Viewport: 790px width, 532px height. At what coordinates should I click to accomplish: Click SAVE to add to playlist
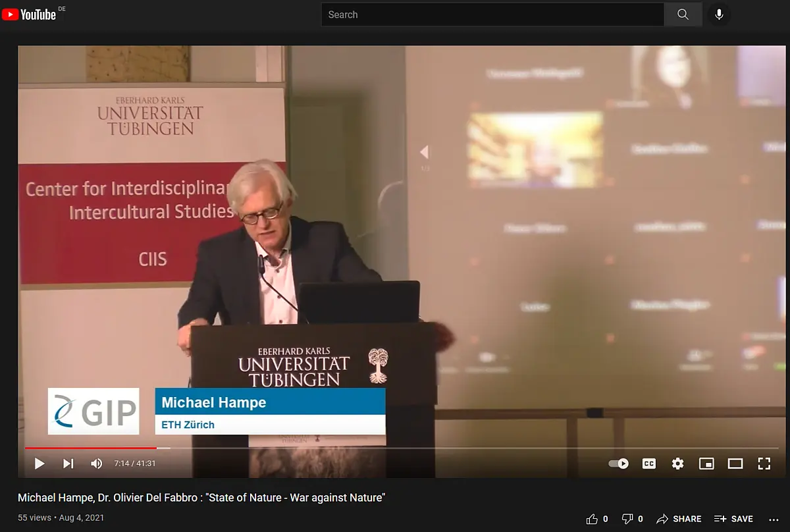click(x=734, y=519)
